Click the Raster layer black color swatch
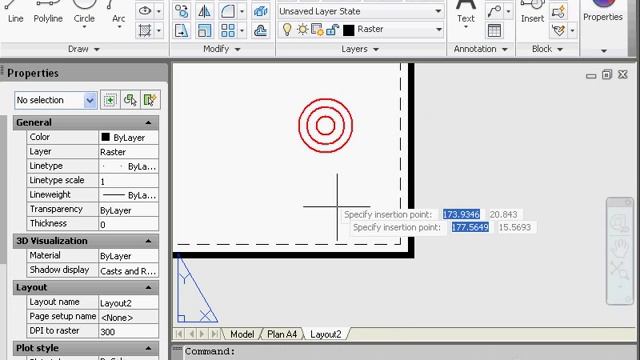The image size is (640, 360). pyautogui.click(x=349, y=30)
